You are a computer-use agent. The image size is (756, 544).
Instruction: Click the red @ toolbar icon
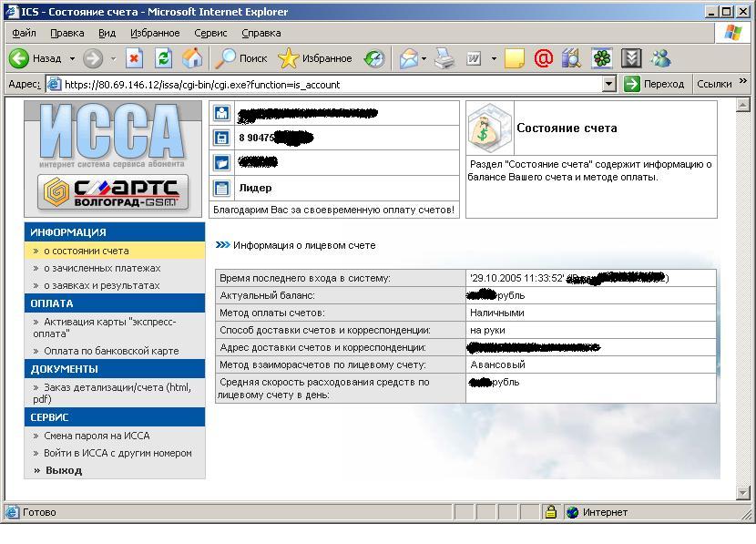[543, 58]
